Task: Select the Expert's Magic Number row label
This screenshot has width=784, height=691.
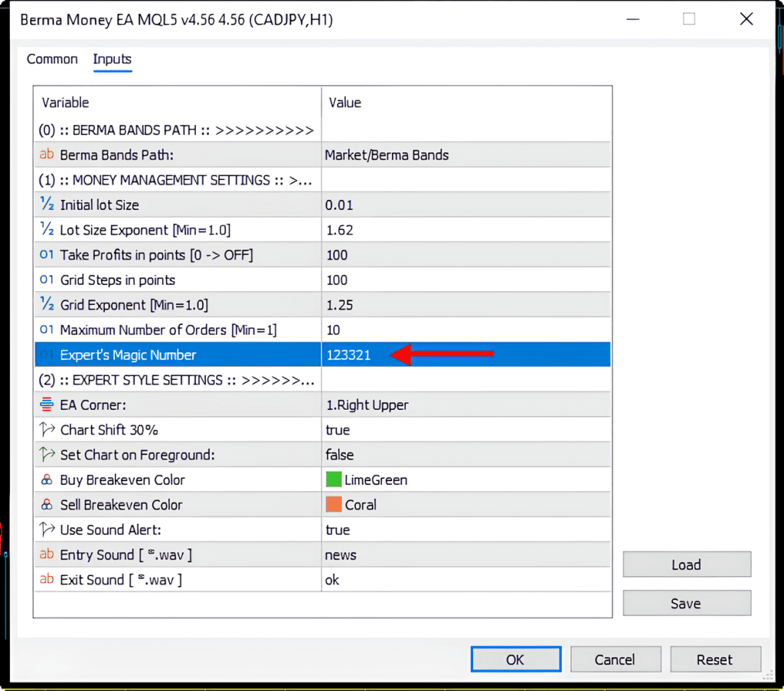Action: 128,355
